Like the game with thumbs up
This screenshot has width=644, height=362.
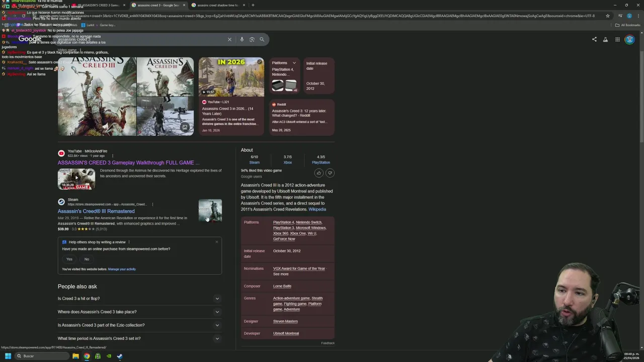pyautogui.click(x=318, y=173)
